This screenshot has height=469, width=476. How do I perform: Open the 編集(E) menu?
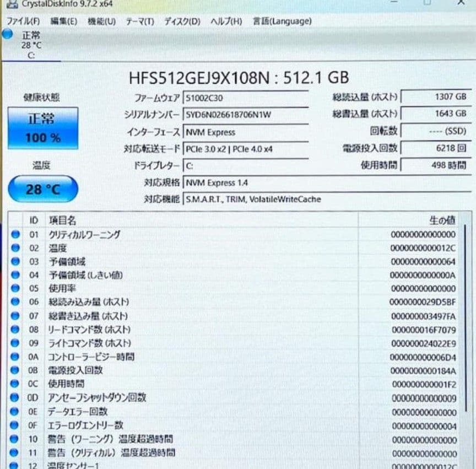tap(64, 21)
